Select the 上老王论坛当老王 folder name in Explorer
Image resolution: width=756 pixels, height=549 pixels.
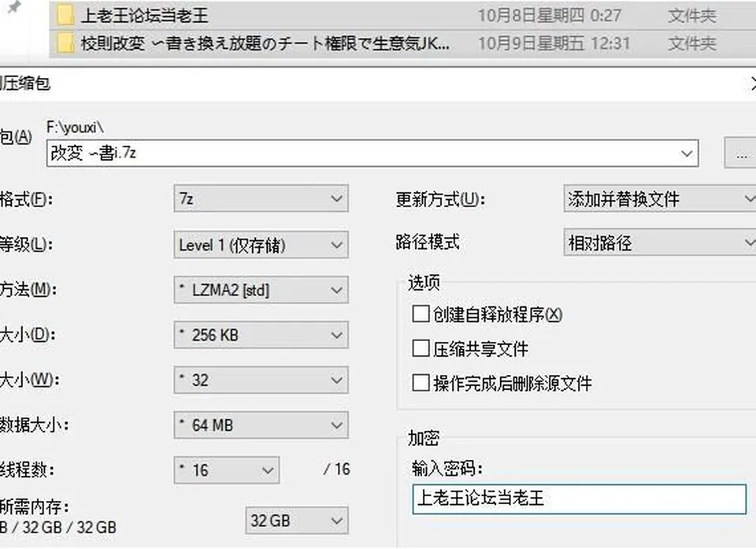click(x=144, y=15)
